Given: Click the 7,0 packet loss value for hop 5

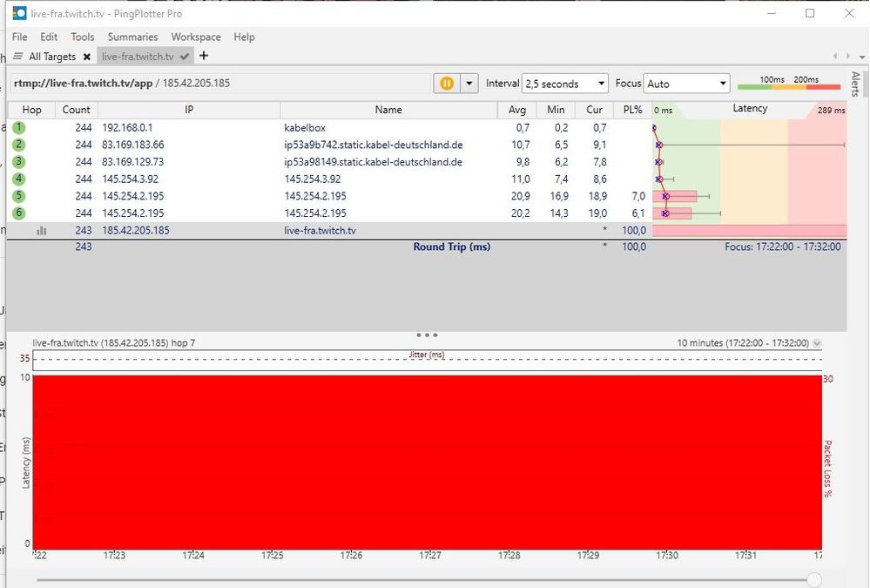Looking at the screenshot, I should (x=638, y=196).
